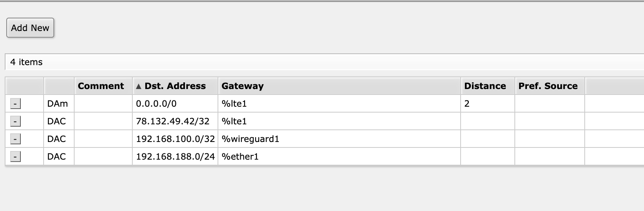Click the Add New route button
The width and height of the screenshot is (644, 211).
[30, 28]
